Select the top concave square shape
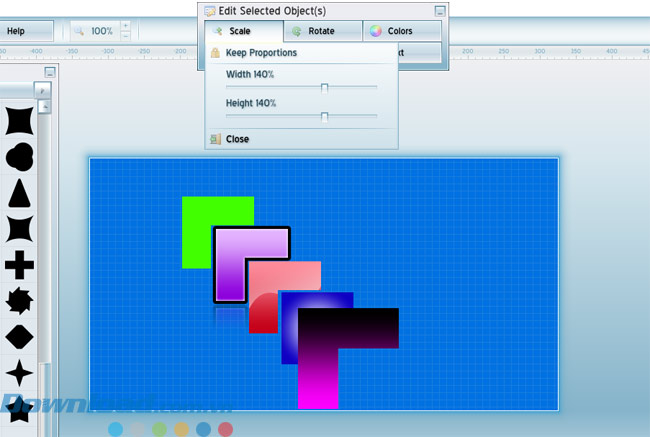 pyautogui.click(x=20, y=119)
